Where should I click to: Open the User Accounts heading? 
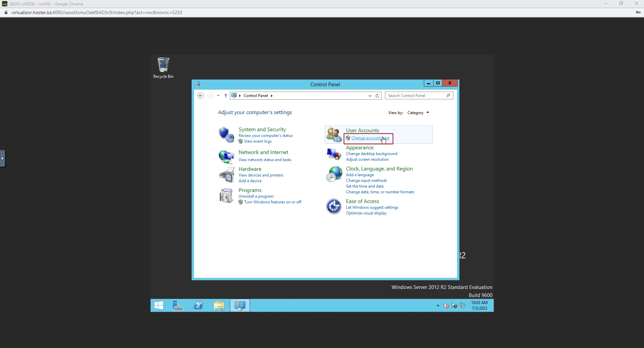[362, 131]
